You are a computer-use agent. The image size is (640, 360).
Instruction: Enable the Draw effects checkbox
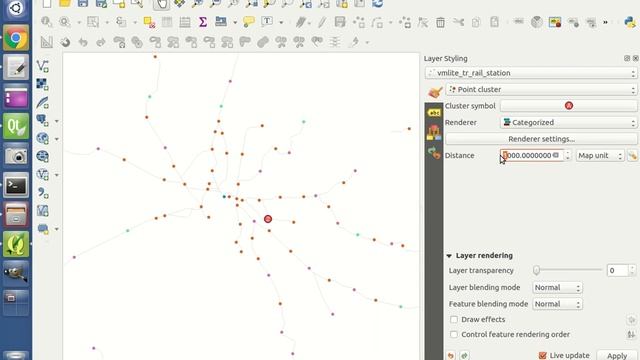click(454, 319)
